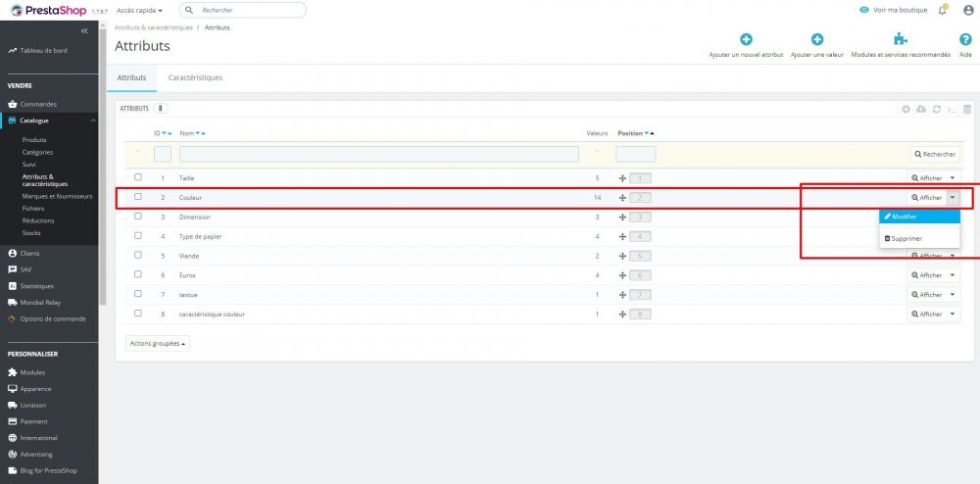The height and width of the screenshot is (484, 980).
Task: Tick the checkbox for the Couleur row
Action: pos(138,197)
